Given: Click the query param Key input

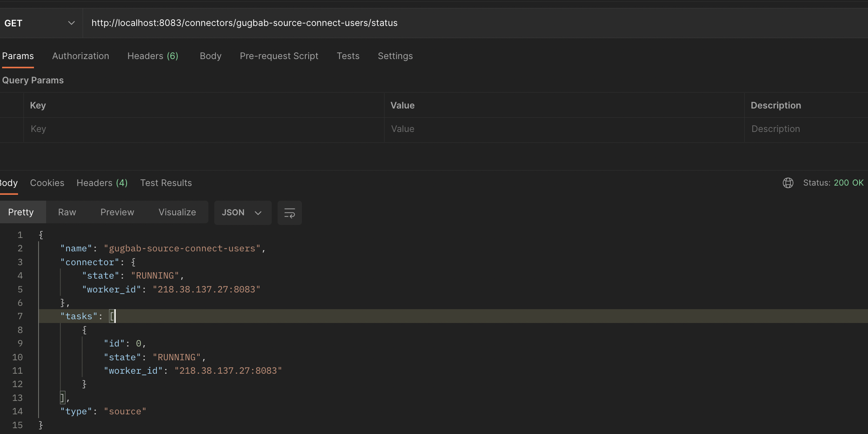Looking at the screenshot, I should [204, 129].
